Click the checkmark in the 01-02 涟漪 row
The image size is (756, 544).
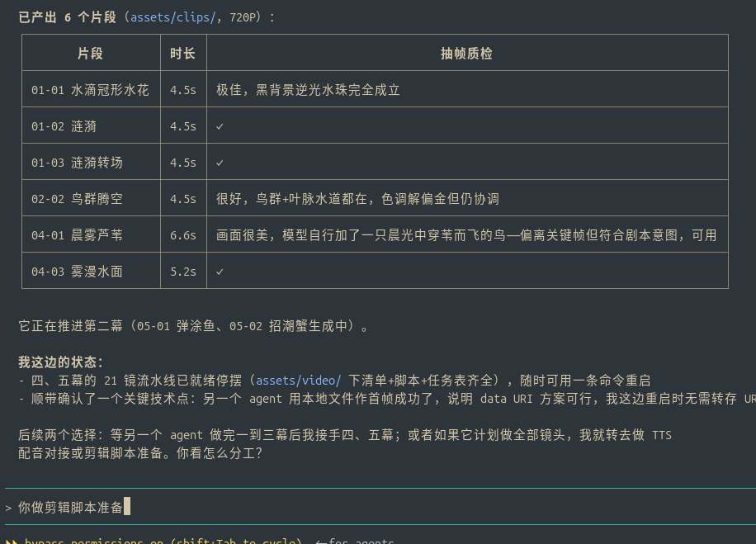(x=220, y=126)
